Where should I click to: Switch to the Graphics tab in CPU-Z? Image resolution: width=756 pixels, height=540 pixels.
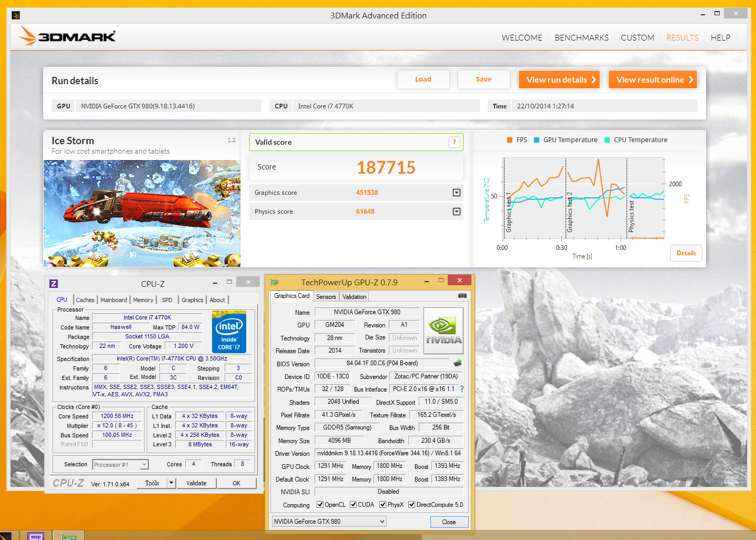[x=193, y=300]
